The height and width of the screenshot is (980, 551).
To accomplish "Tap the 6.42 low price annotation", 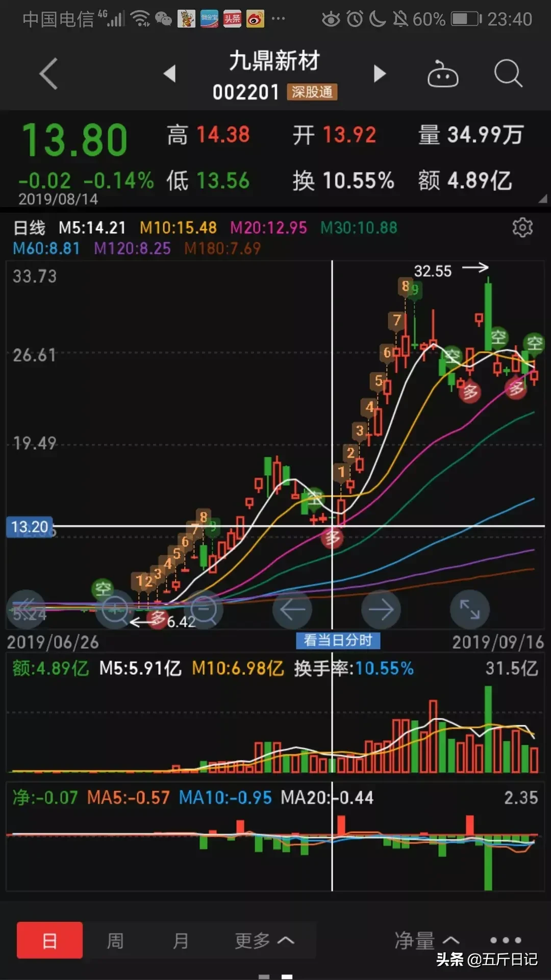I will coord(181,622).
